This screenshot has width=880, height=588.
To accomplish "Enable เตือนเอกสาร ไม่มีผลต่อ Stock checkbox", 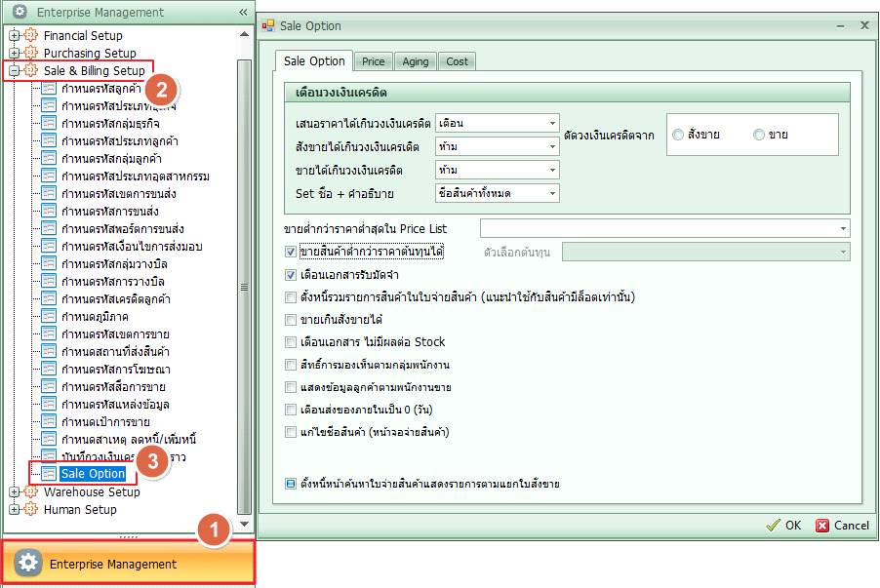I will point(291,342).
